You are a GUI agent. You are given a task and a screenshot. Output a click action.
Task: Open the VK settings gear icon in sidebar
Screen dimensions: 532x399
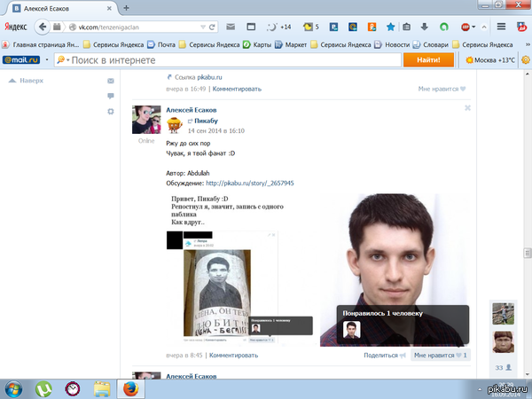tap(111, 111)
